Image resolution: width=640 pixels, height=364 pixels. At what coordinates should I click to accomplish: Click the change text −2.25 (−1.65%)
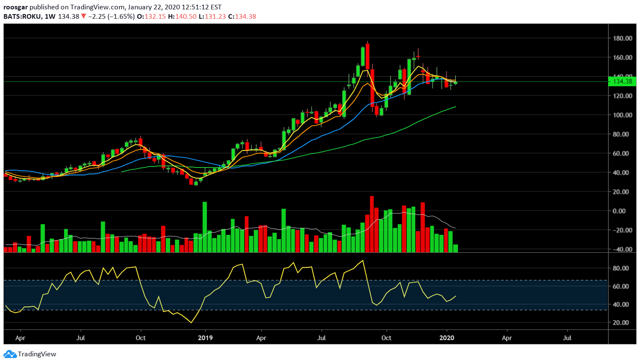(x=111, y=16)
